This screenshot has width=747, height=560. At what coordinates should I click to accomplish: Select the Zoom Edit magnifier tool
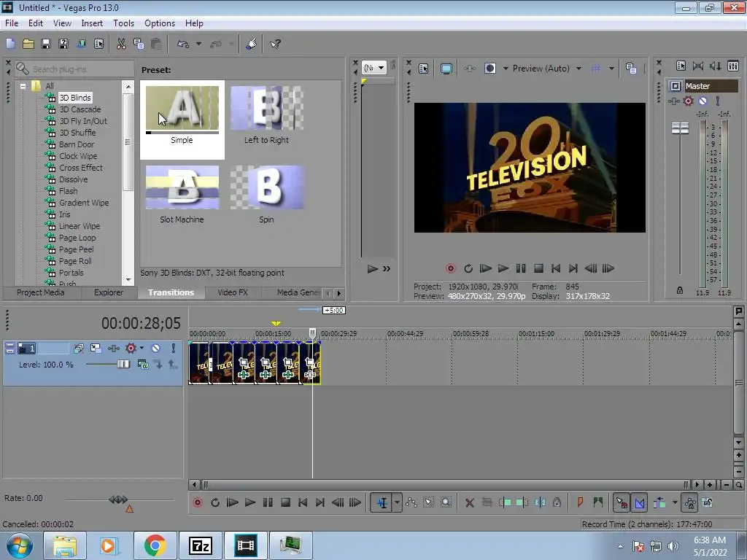(446, 502)
